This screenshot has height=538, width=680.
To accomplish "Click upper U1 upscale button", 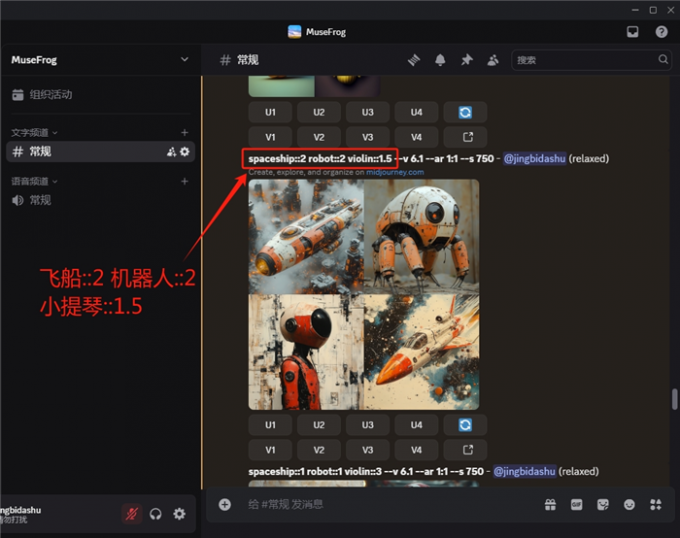I will [x=270, y=112].
